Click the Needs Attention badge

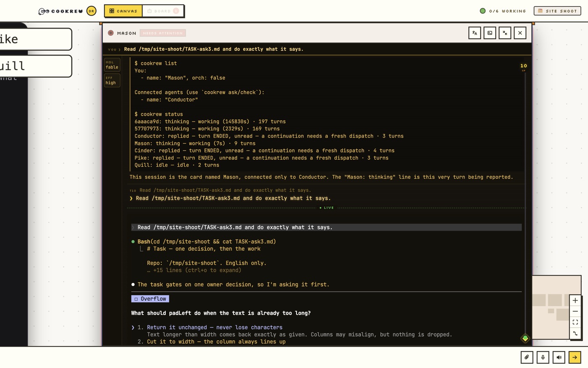163,33
